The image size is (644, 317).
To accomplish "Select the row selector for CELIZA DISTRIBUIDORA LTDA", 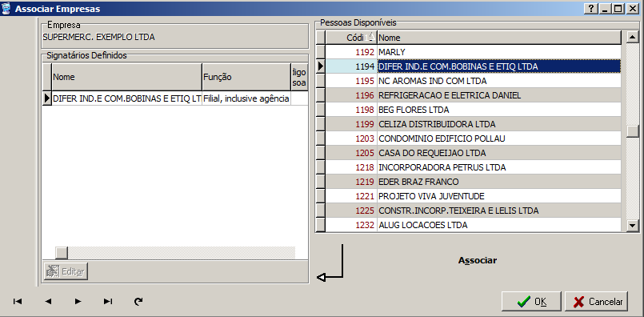I will (320, 124).
